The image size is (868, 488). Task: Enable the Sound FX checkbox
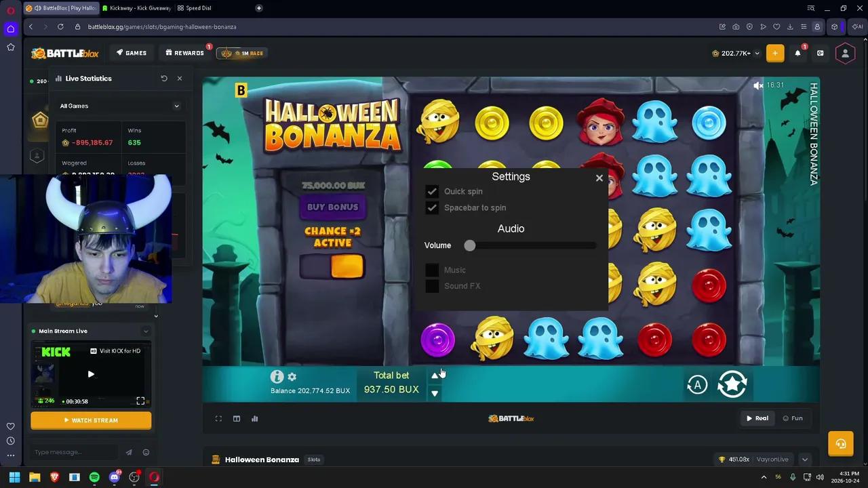tap(432, 286)
